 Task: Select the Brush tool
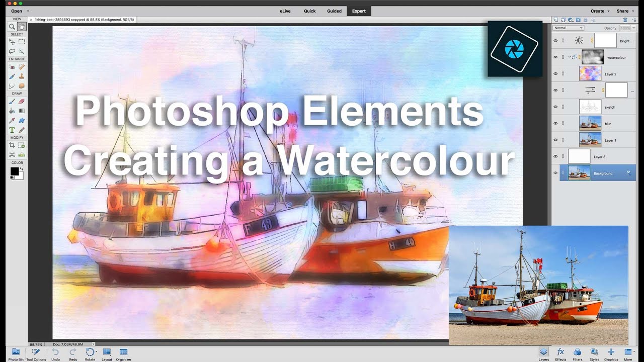tap(12, 101)
